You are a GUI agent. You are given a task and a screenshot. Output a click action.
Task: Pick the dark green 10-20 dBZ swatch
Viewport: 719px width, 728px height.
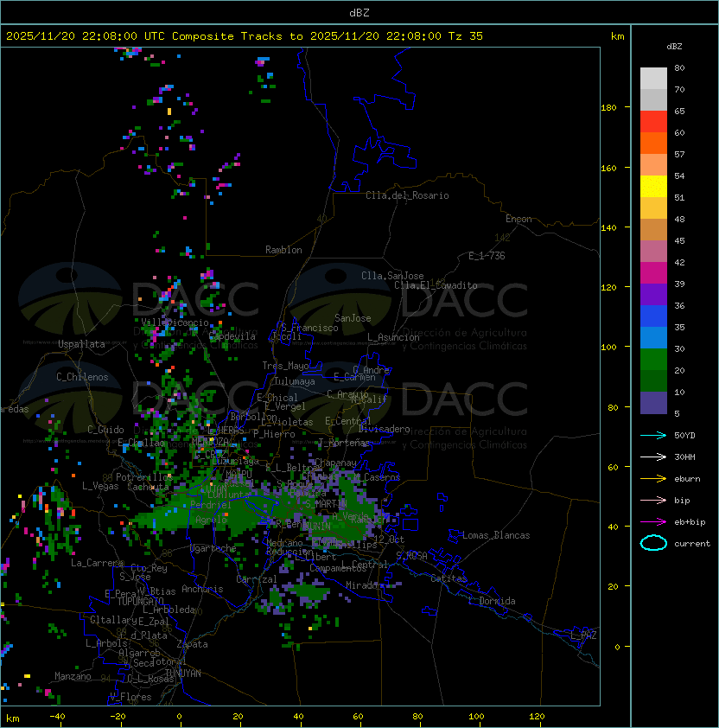pyautogui.click(x=653, y=380)
